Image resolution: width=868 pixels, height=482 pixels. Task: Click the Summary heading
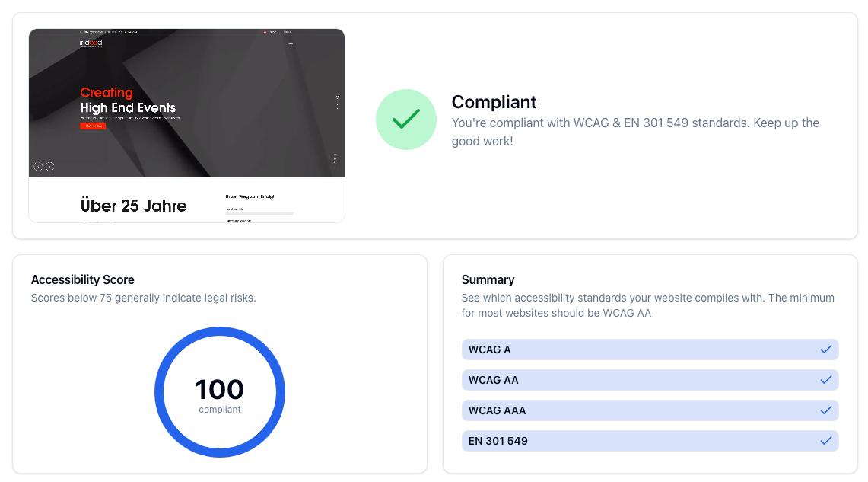(488, 279)
